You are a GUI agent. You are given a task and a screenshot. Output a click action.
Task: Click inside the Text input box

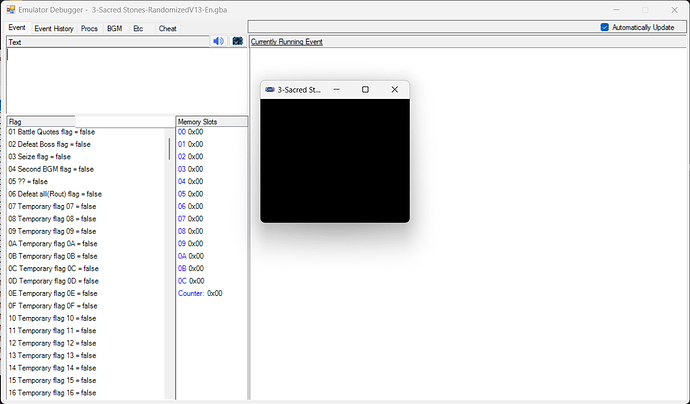[x=125, y=80]
